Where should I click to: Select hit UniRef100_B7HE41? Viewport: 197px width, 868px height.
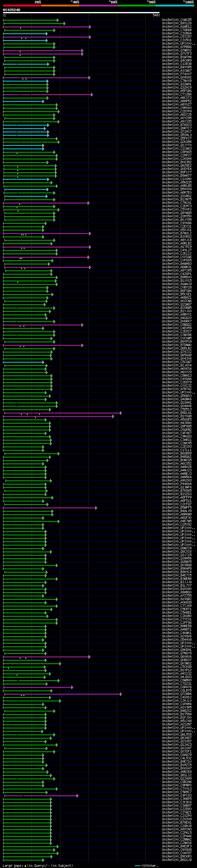(x=177, y=822)
